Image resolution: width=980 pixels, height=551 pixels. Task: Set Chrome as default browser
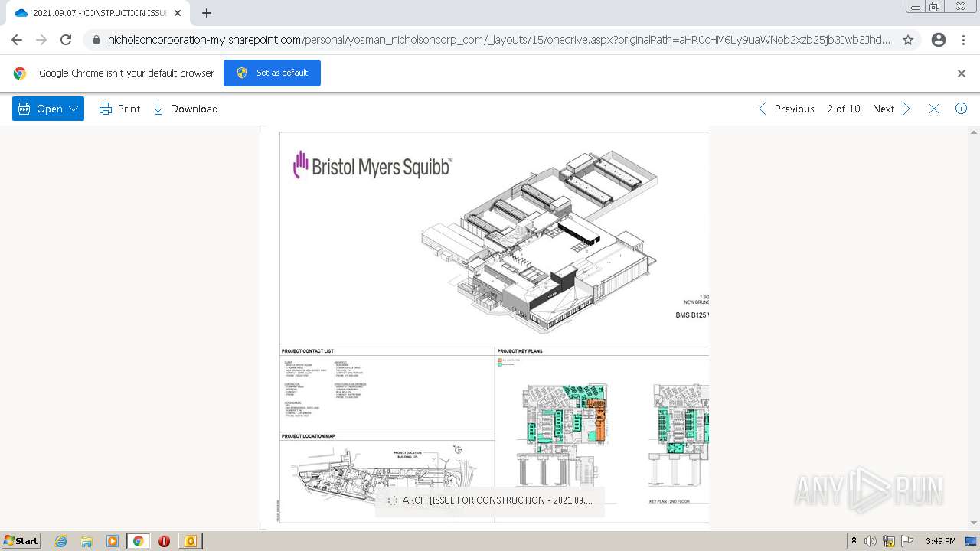[x=272, y=73]
